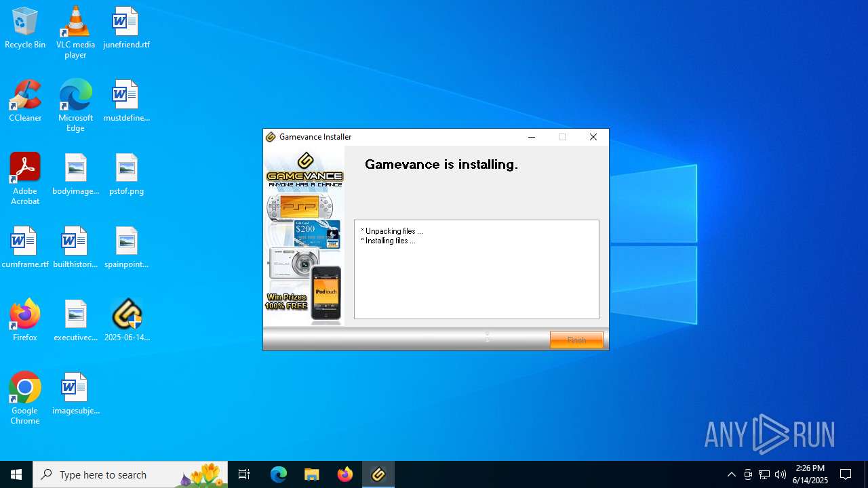Click the 'Installing files ...' log line
Viewport: 868px width, 488px height.
tap(388, 241)
